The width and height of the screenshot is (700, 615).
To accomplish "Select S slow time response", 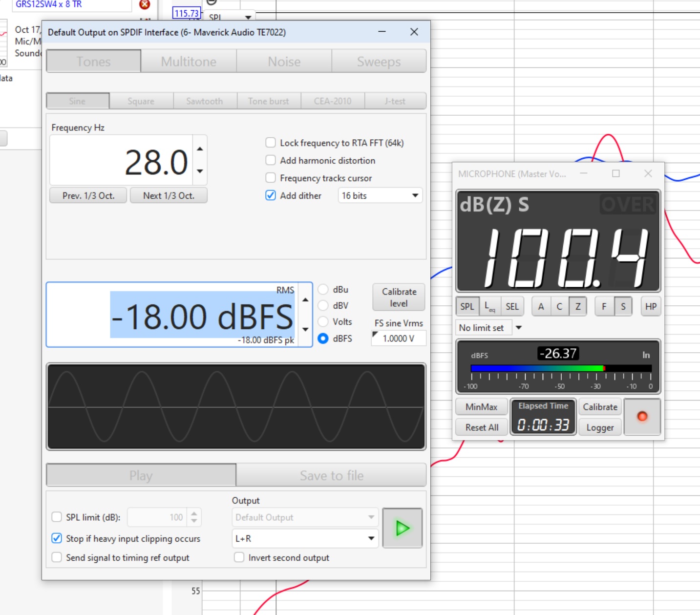I will 623,306.
